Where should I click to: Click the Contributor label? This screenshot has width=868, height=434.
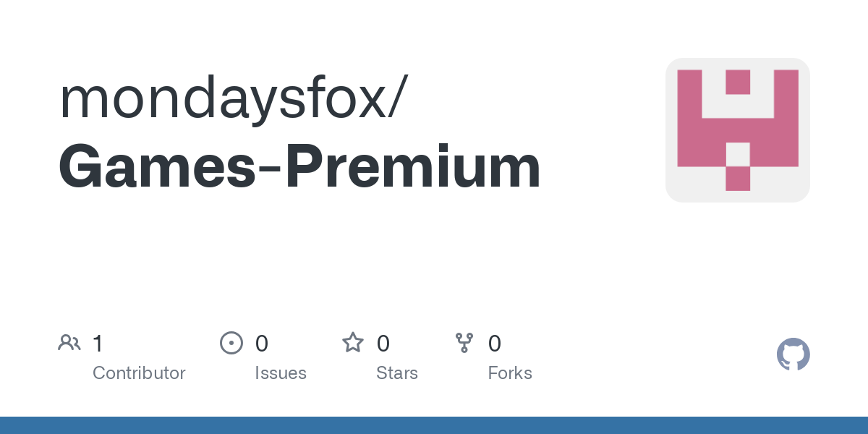pos(139,373)
